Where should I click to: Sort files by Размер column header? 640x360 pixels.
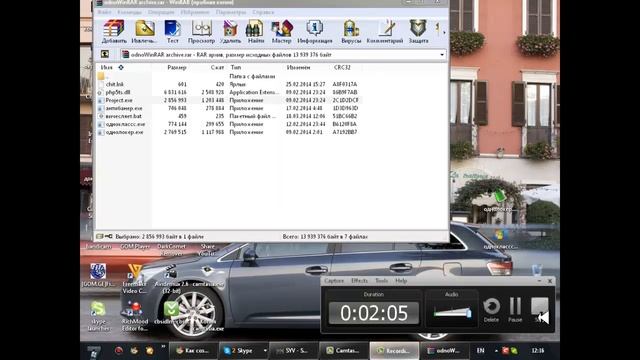(177, 67)
